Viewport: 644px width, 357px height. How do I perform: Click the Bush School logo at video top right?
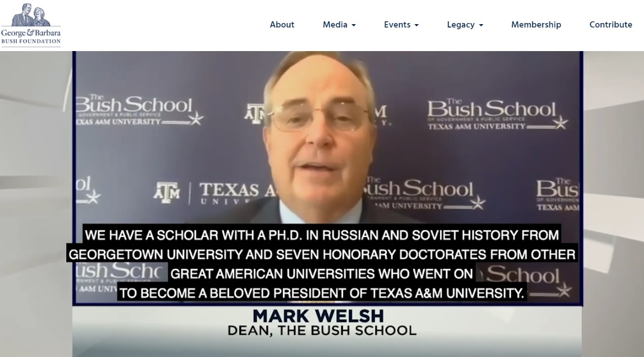(498, 114)
